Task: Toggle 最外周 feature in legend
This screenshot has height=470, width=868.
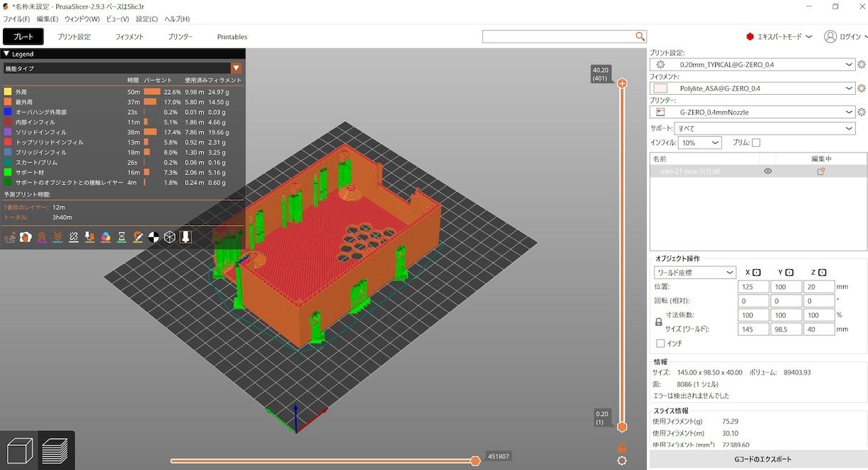Action: [123, 102]
